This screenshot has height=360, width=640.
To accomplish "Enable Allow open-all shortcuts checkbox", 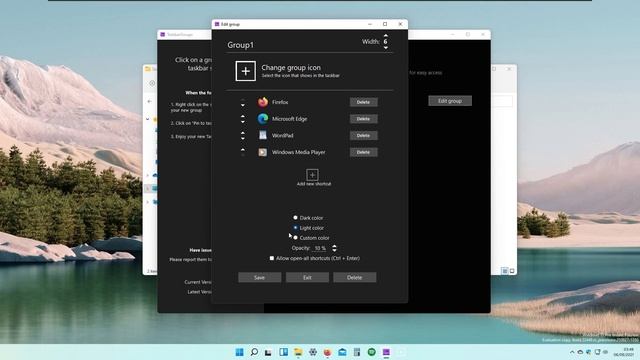I will point(272,258).
